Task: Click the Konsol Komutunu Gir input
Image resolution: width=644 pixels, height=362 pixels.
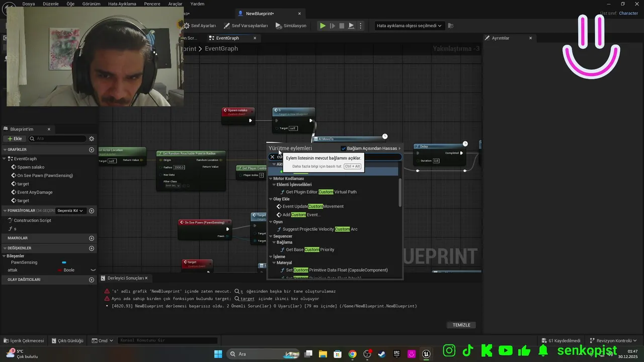Action: click(x=168, y=340)
